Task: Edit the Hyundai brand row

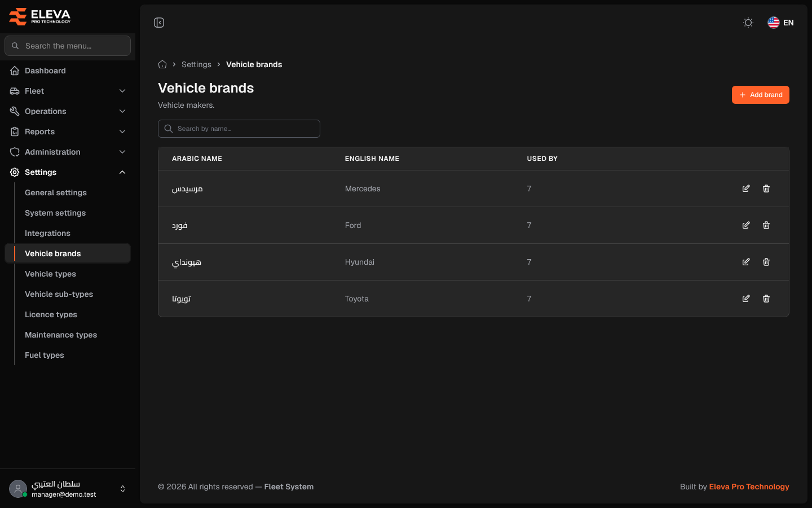Action: pyautogui.click(x=746, y=262)
